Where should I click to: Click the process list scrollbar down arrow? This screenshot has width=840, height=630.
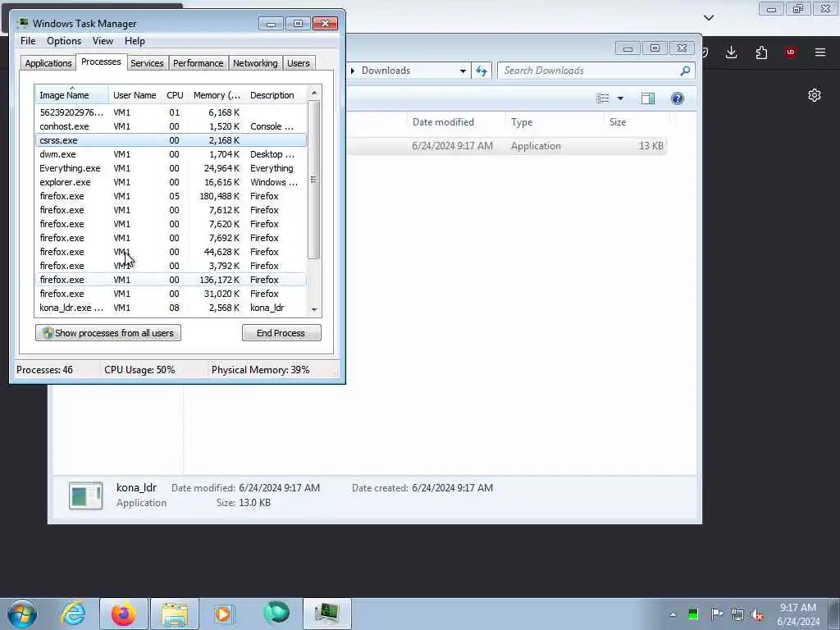[314, 309]
